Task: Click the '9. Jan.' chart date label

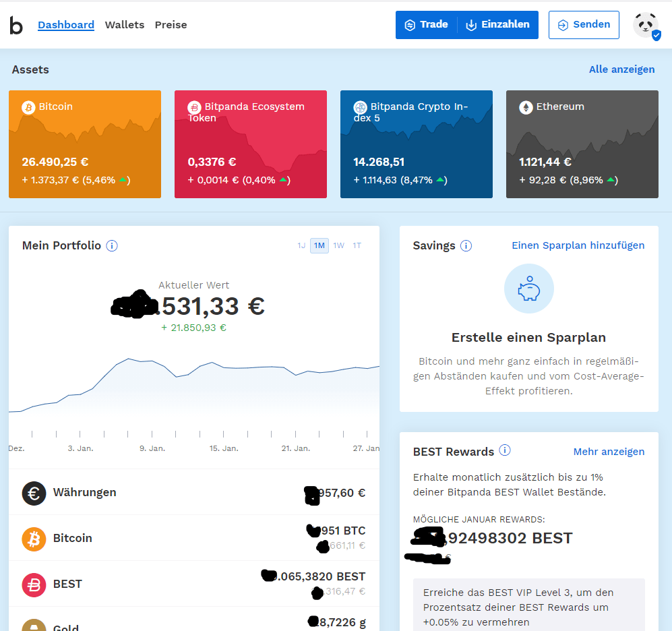Action: tap(152, 448)
